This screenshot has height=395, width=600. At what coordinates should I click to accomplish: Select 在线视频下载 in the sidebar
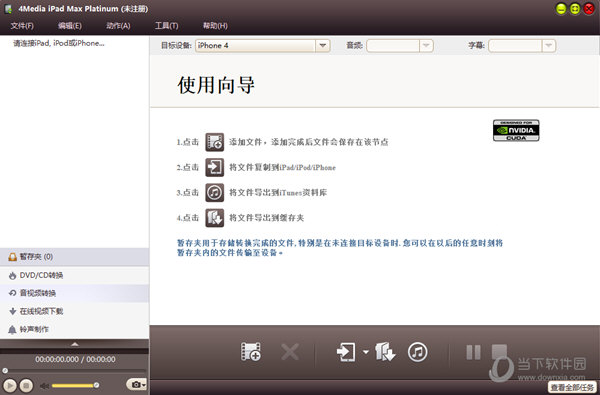[x=75, y=311]
